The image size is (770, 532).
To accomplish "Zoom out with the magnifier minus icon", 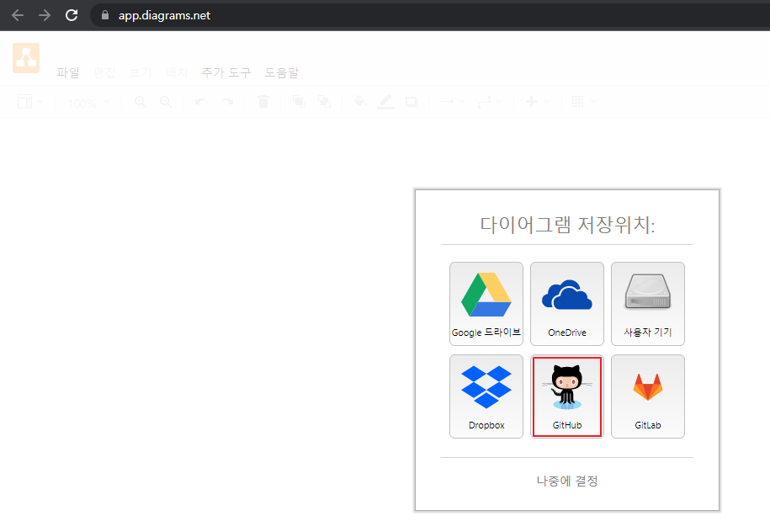I will pos(166,102).
